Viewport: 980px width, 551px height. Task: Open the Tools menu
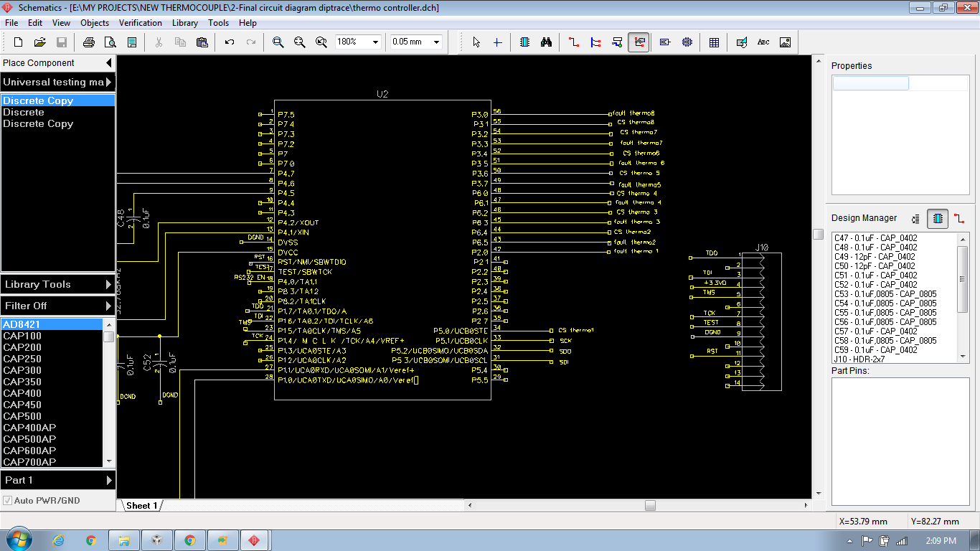pos(219,23)
